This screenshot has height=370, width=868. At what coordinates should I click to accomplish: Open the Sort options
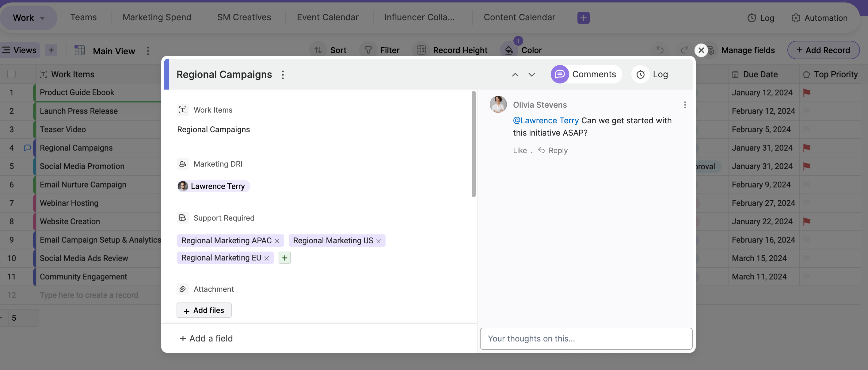click(329, 50)
